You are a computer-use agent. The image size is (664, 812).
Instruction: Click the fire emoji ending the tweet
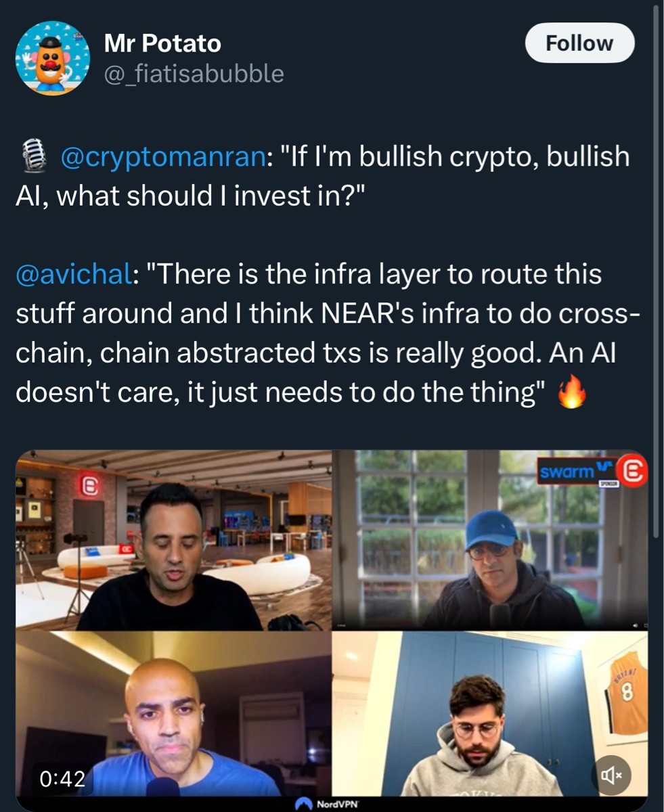572,394
